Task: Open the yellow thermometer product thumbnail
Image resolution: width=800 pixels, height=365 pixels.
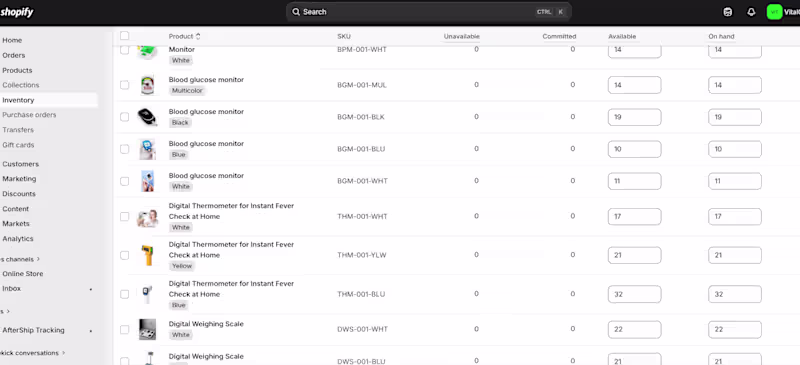Action: 147,255
